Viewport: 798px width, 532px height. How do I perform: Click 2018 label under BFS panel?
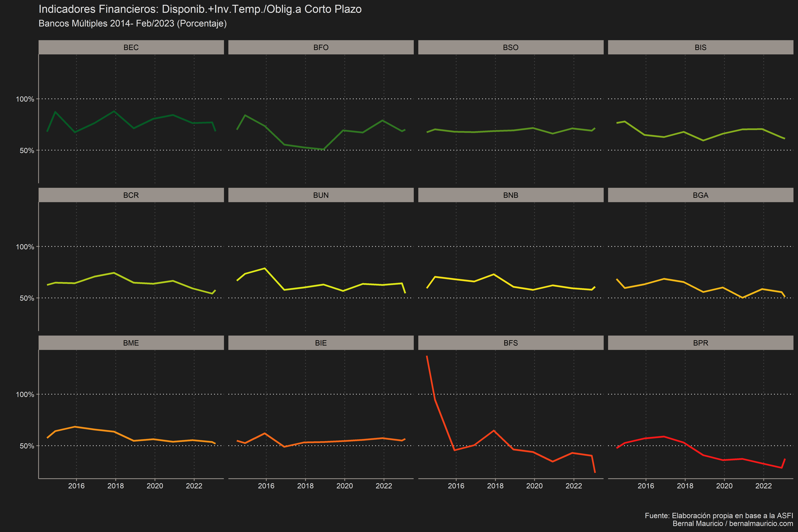coord(495,486)
